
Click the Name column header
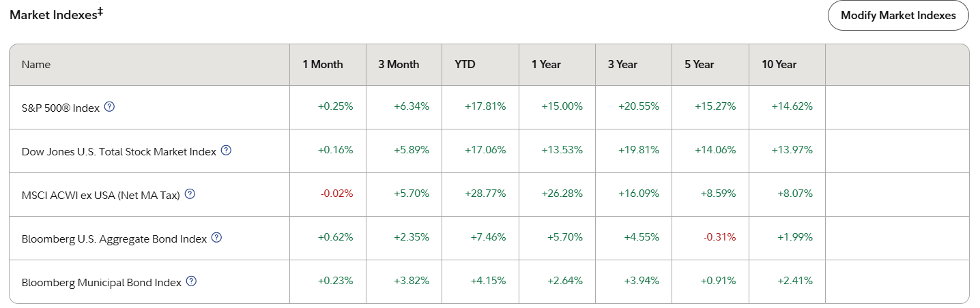pos(36,65)
